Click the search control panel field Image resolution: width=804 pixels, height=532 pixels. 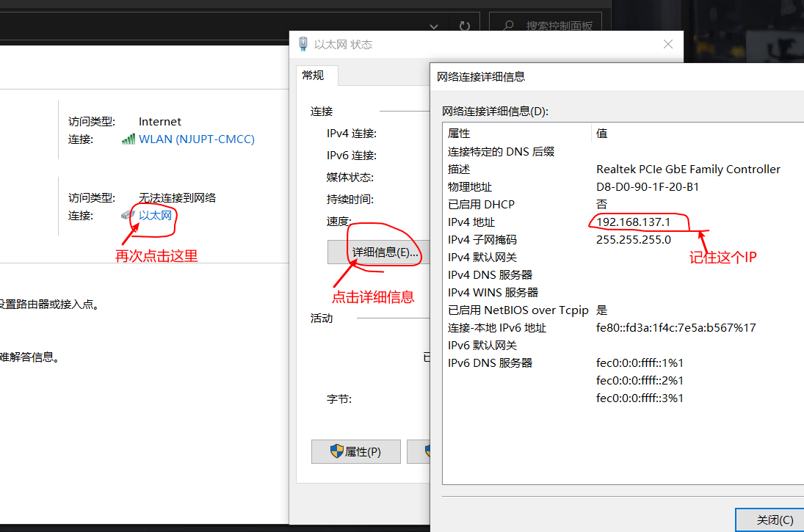[x=546, y=26]
